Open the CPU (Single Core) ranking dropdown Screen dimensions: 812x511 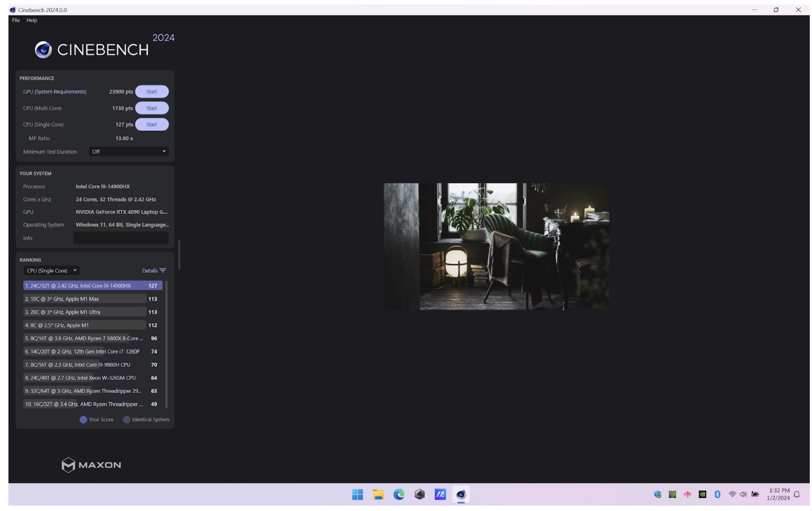pyautogui.click(x=52, y=271)
